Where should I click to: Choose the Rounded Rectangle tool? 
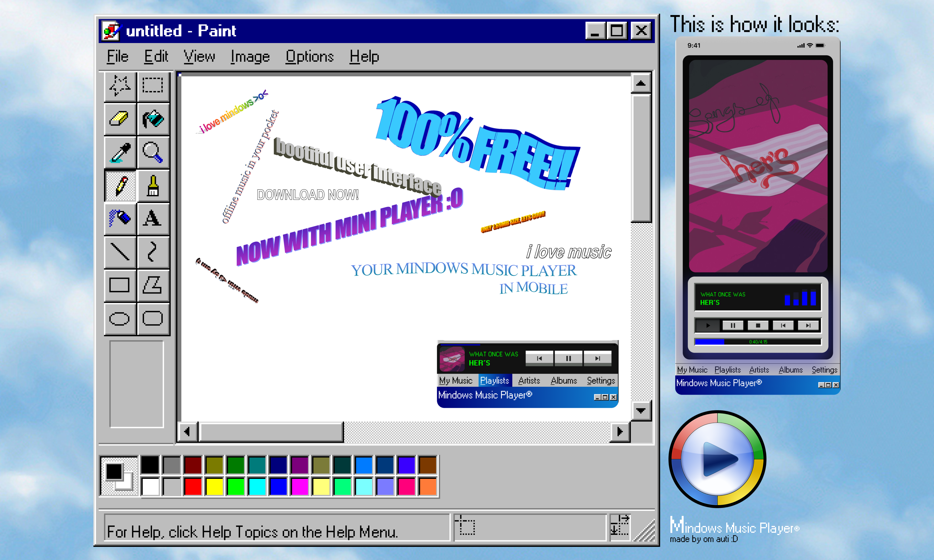coord(153,318)
